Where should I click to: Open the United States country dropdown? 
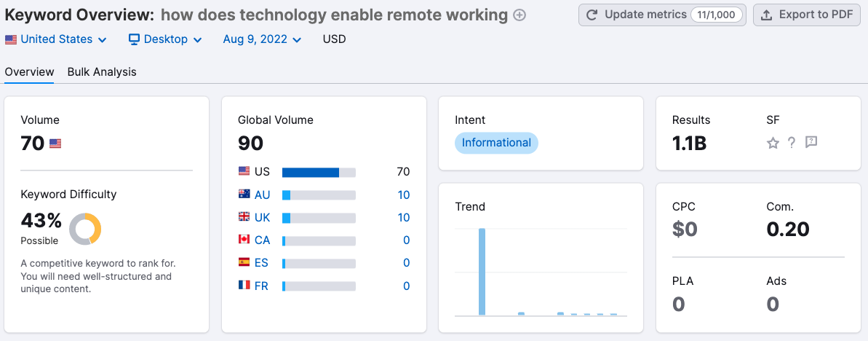tap(56, 39)
